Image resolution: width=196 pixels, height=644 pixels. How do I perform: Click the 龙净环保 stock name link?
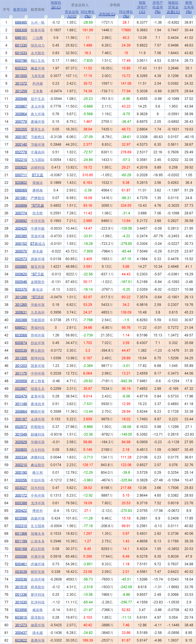(37, 503)
